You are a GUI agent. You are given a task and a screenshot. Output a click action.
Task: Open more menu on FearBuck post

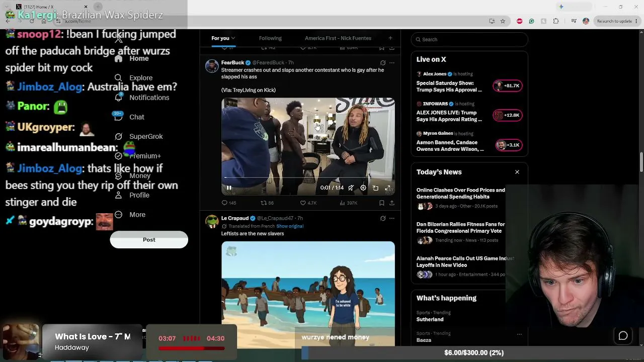coord(392,63)
